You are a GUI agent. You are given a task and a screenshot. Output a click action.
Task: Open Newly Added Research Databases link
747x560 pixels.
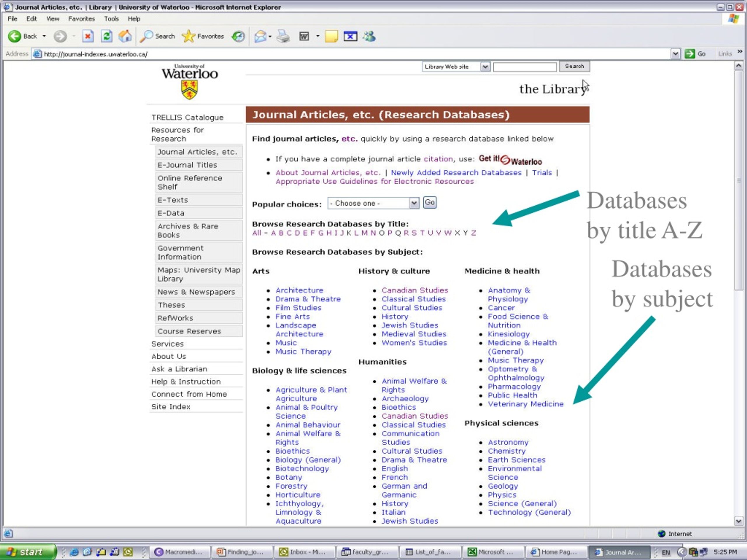[x=456, y=172]
